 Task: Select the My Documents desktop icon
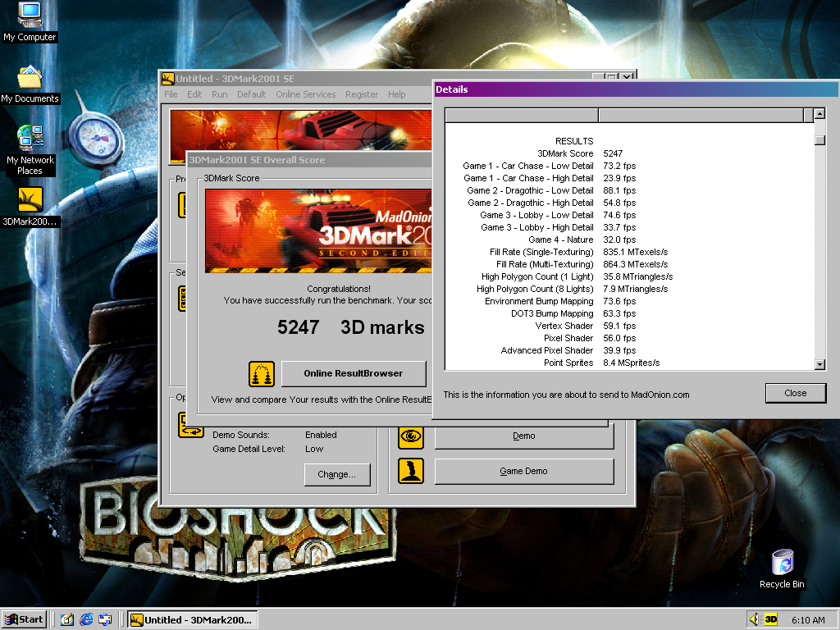[x=30, y=84]
